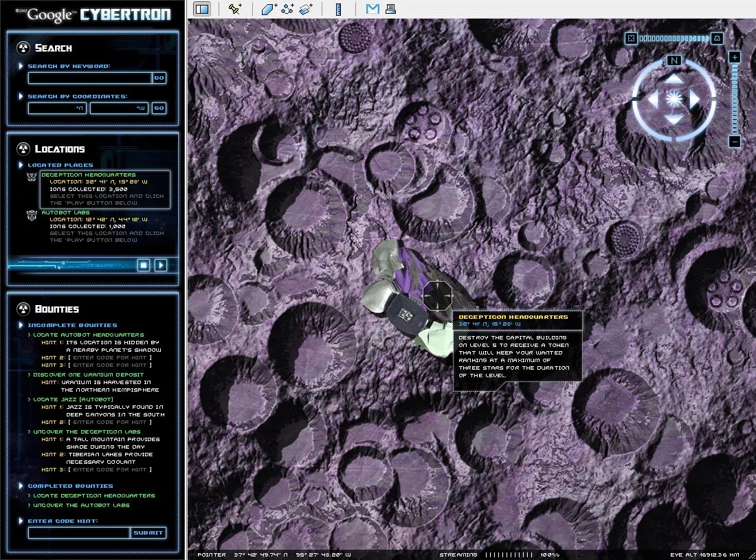Screen dimensions: 756x560
Task: Click the compass north N marker
Action: click(x=674, y=60)
